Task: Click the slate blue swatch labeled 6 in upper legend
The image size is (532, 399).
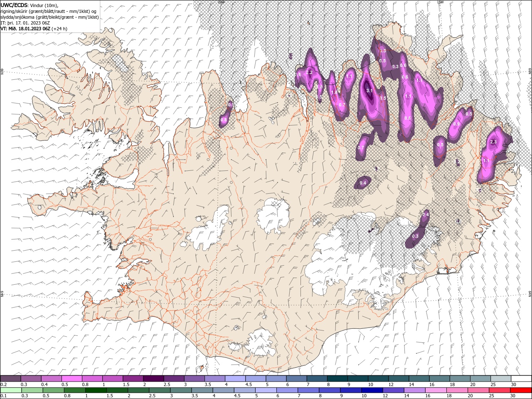Action: click(x=297, y=379)
